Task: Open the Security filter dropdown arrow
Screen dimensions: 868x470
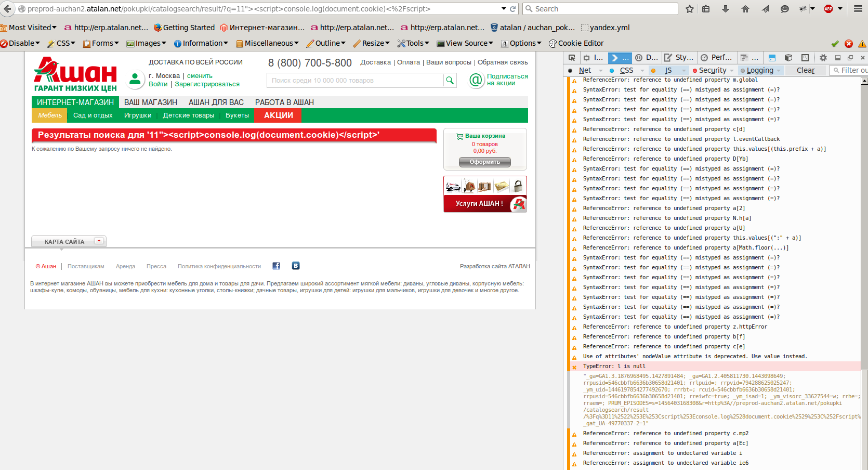Action: pyautogui.click(x=732, y=71)
